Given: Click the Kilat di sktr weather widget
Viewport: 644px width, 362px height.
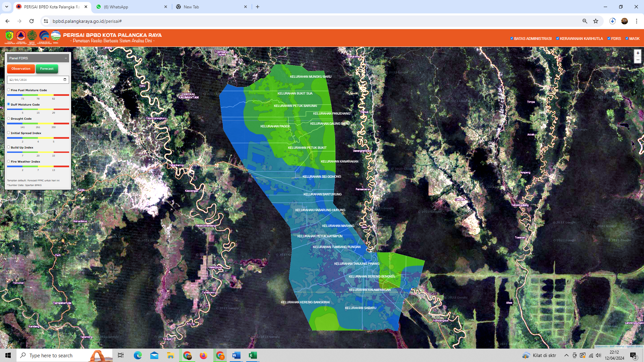Looking at the screenshot, I should [x=539, y=355].
